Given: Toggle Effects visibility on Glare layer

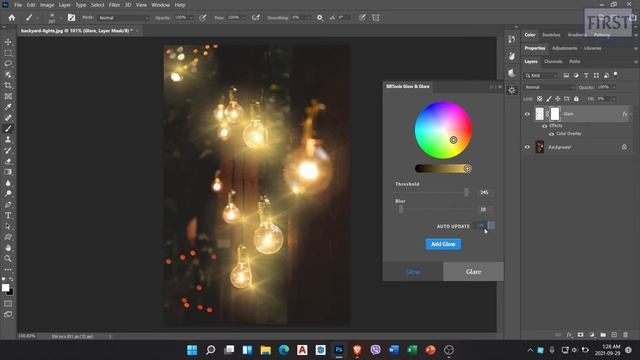Looking at the screenshot, I should click(544, 126).
